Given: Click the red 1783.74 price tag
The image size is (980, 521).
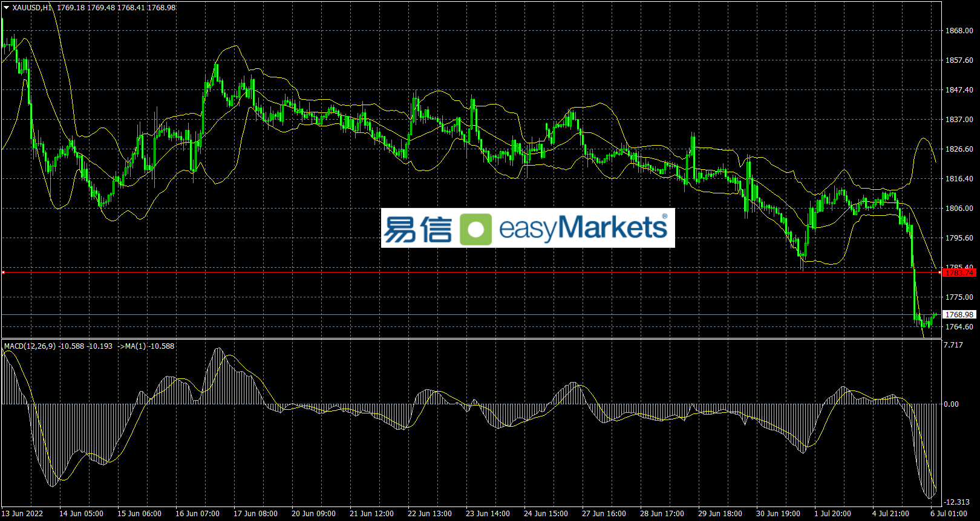Looking at the screenshot, I should click(x=959, y=273).
